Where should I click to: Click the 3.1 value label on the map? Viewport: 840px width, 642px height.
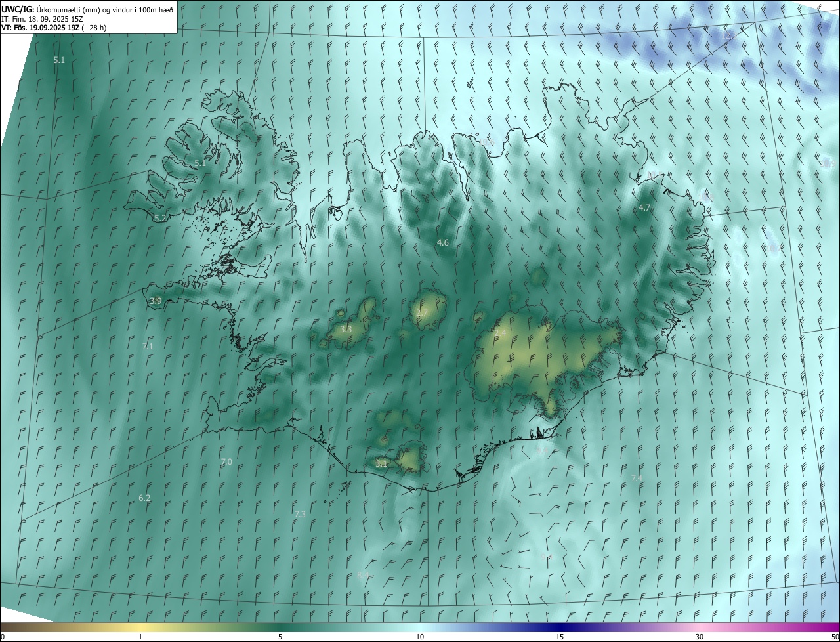click(x=381, y=463)
